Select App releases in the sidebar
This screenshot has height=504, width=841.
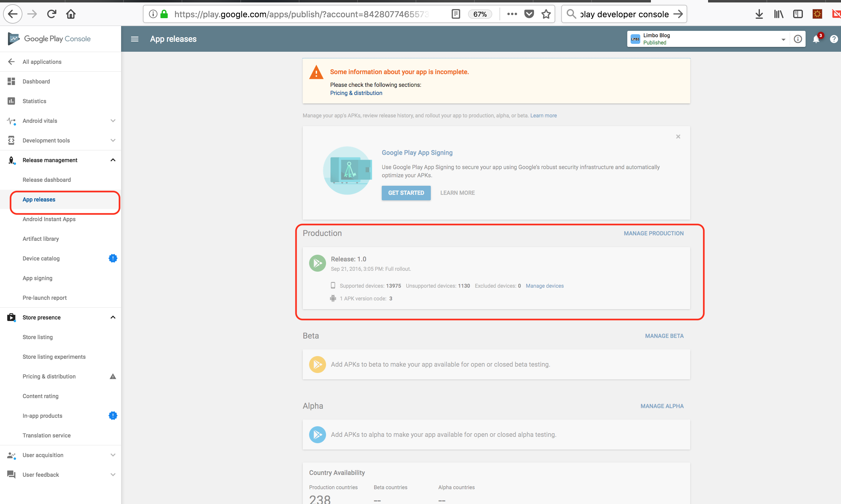tap(39, 199)
